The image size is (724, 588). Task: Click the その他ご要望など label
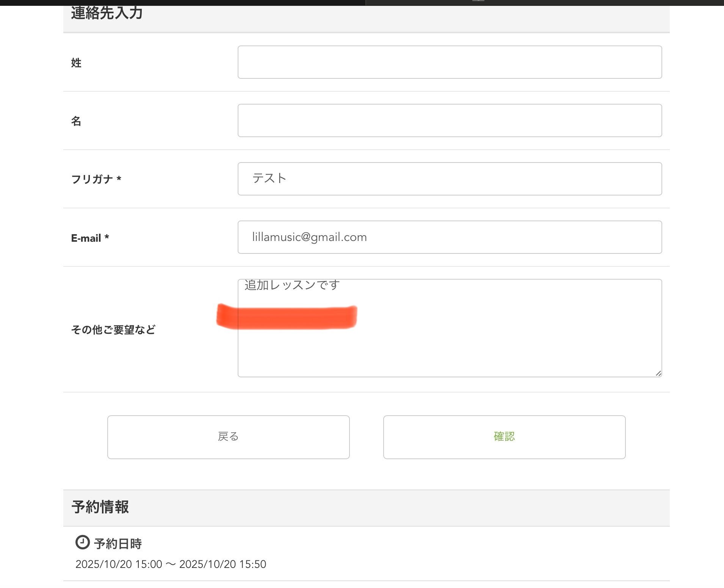click(x=113, y=330)
